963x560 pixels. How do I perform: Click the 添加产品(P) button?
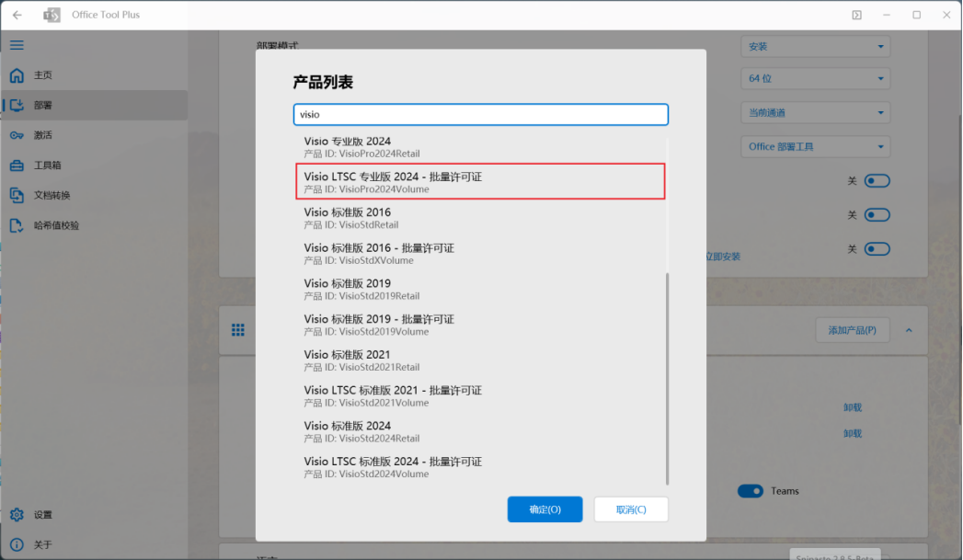point(853,330)
